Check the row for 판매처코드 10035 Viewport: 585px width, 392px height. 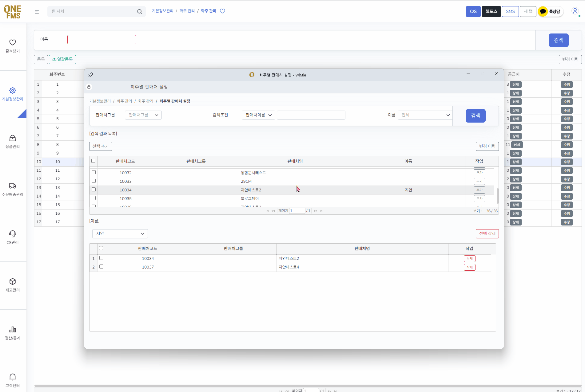[94, 198]
